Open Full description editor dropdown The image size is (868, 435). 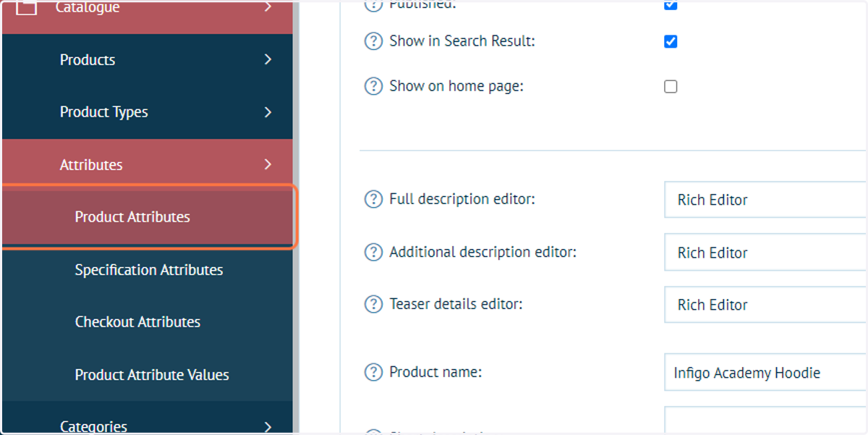[x=765, y=200]
